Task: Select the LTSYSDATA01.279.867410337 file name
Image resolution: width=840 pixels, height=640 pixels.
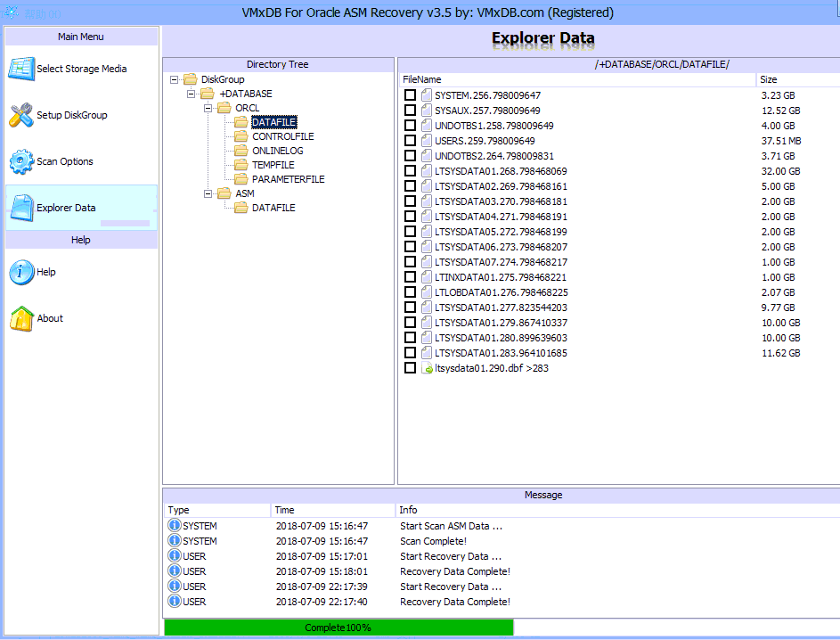Action: pos(501,323)
